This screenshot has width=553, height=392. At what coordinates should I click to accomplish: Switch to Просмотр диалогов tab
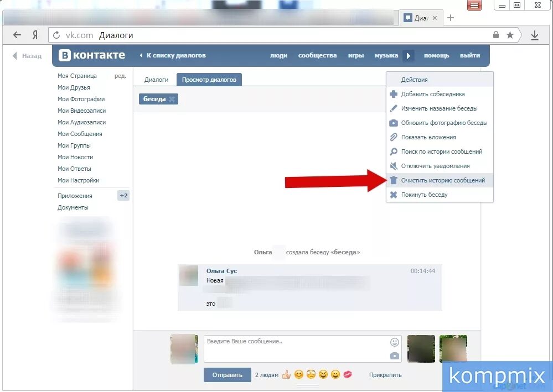point(209,80)
